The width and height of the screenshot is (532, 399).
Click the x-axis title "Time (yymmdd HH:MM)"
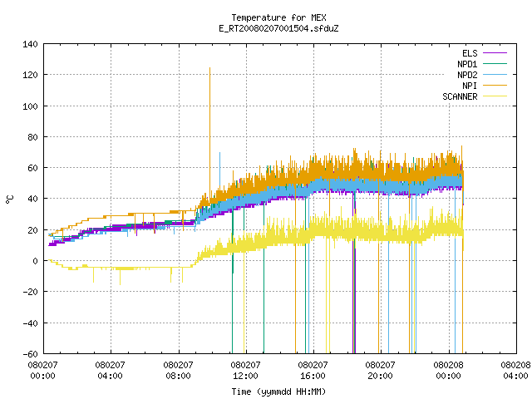[x=278, y=392]
